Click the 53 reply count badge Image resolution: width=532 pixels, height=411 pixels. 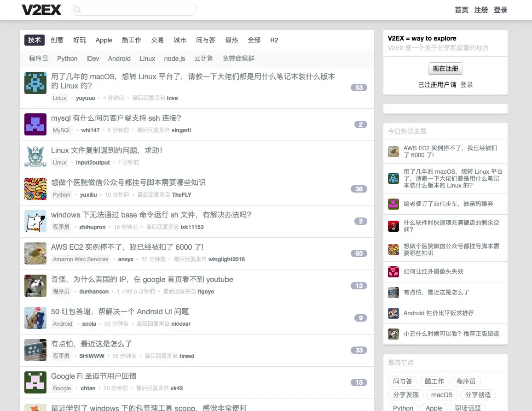[359, 88]
